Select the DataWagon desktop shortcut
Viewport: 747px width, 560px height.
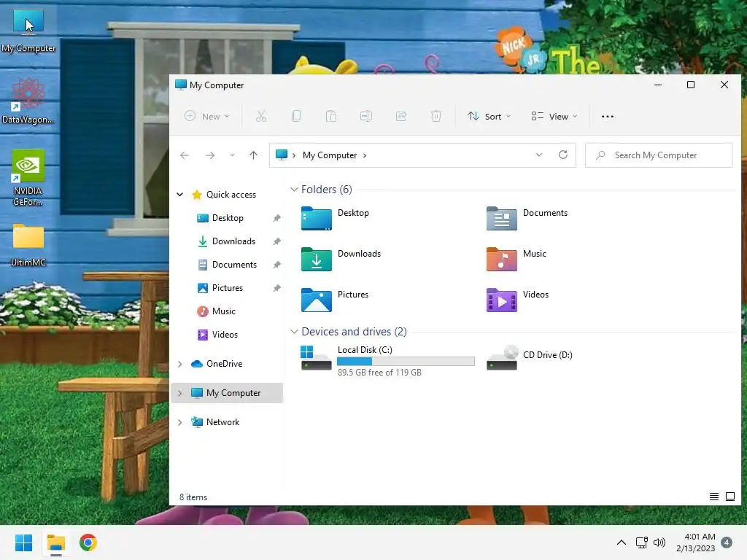coord(28,101)
